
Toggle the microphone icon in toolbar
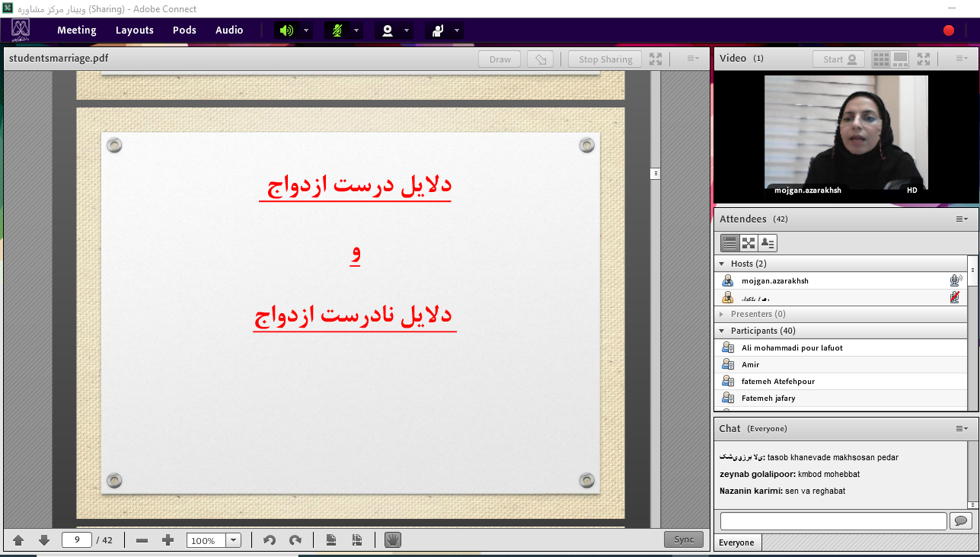click(x=337, y=30)
